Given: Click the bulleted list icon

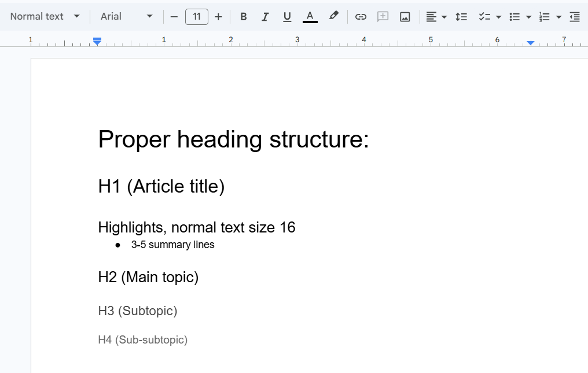Looking at the screenshot, I should click(514, 17).
